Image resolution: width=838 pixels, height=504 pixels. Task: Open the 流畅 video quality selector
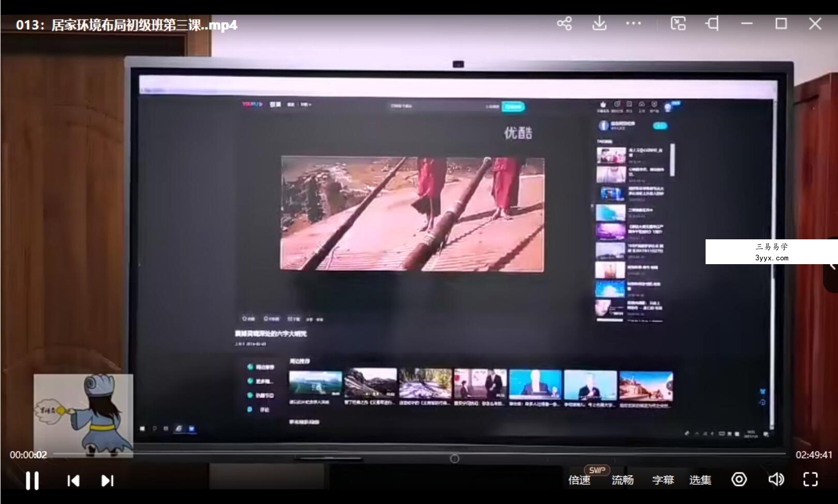pyautogui.click(x=622, y=480)
